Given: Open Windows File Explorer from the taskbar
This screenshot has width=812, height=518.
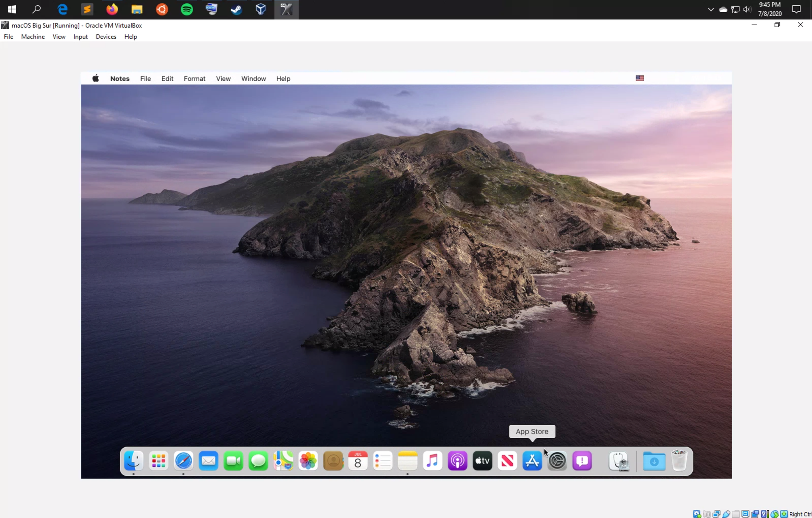Looking at the screenshot, I should point(137,9).
